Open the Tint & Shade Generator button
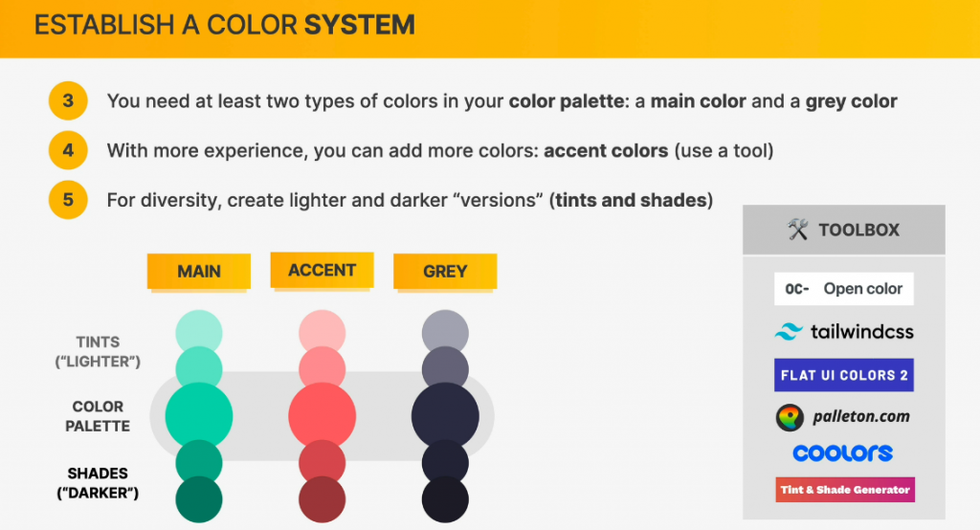Image resolution: width=980 pixels, height=530 pixels. pos(843,490)
